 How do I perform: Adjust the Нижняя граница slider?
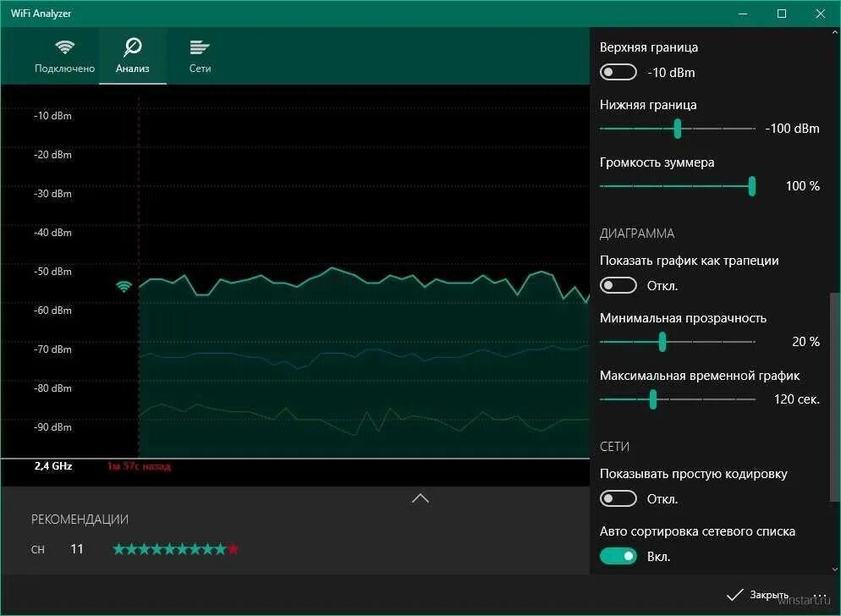[677, 129]
